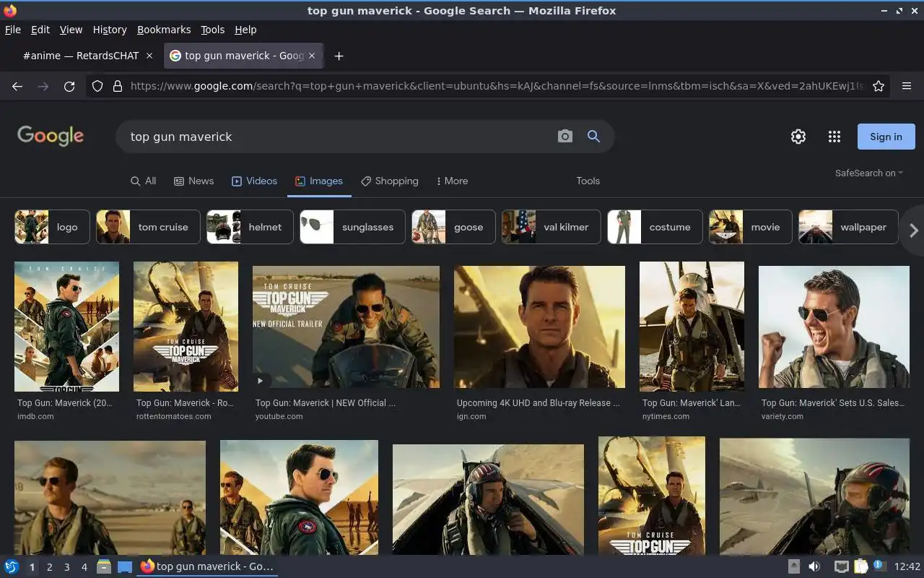Advance the suggestion chips with right arrow
Screen dimensions: 924x578
[913, 230]
